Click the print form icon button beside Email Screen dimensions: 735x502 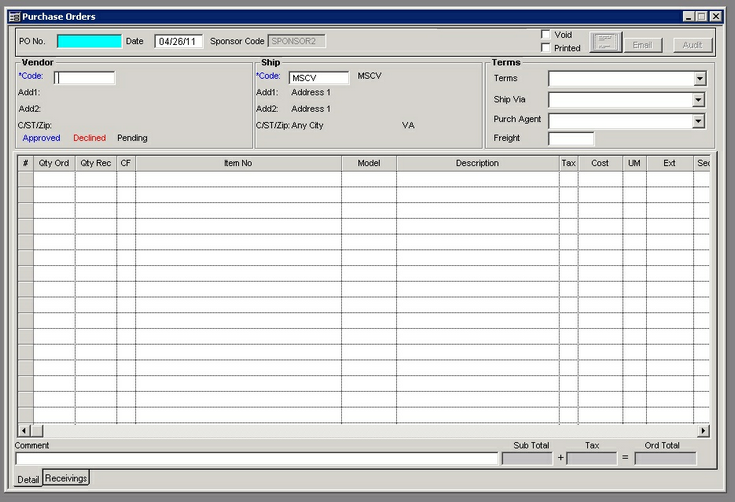[x=604, y=42]
